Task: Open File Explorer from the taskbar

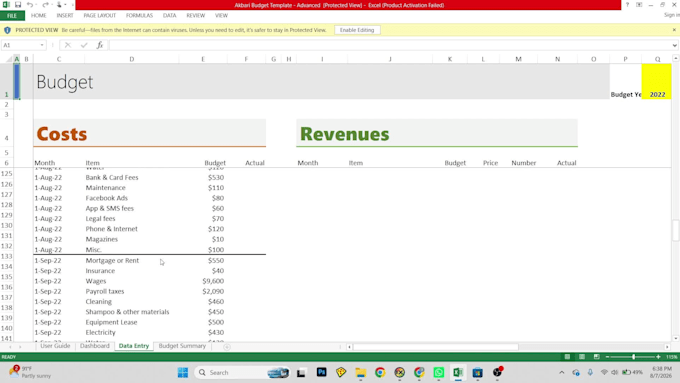Action: click(360, 372)
